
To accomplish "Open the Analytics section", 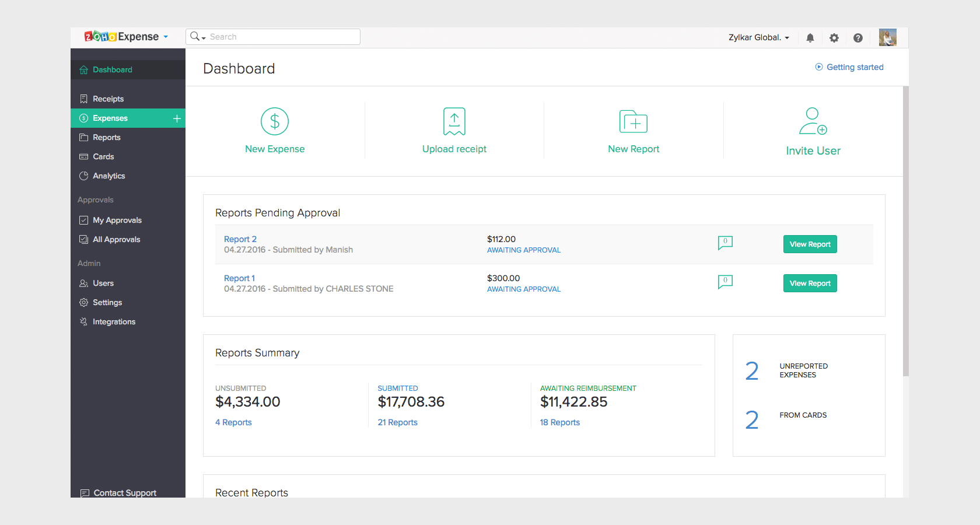I will [x=108, y=176].
